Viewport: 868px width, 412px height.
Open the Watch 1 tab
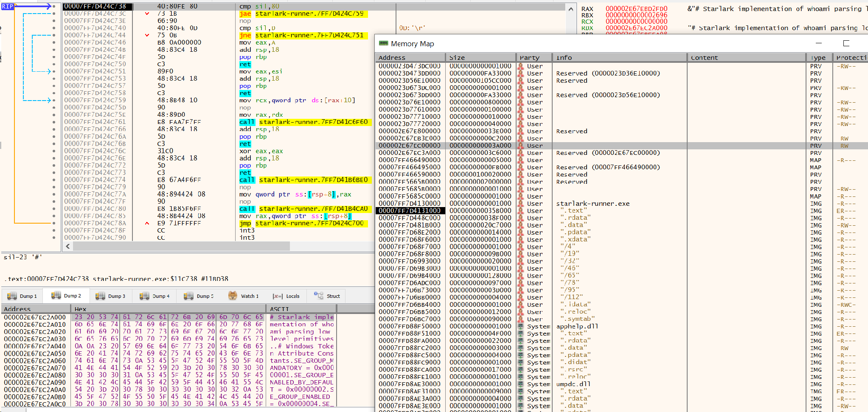[243, 296]
